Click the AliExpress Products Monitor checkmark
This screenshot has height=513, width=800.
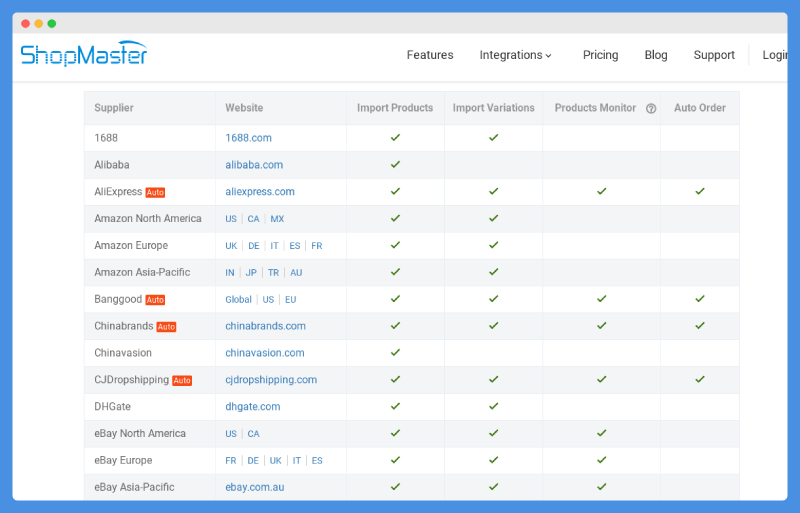[602, 191]
